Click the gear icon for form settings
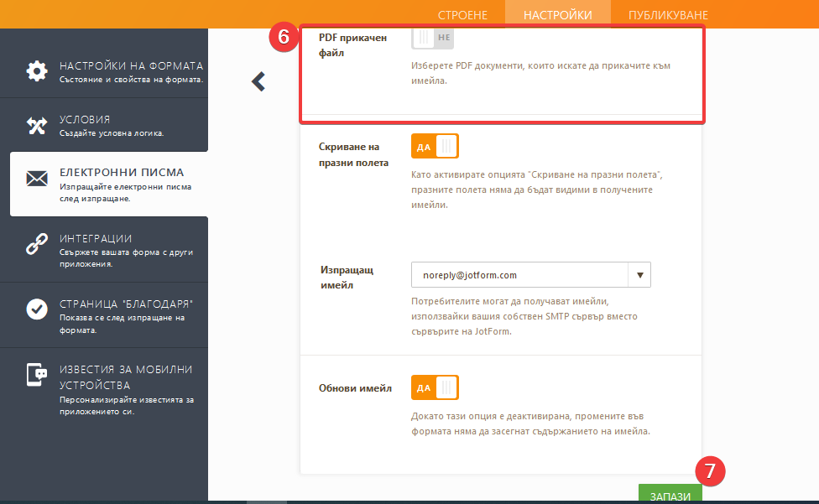The width and height of the screenshot is (819, 504). [x=37, y=71]
